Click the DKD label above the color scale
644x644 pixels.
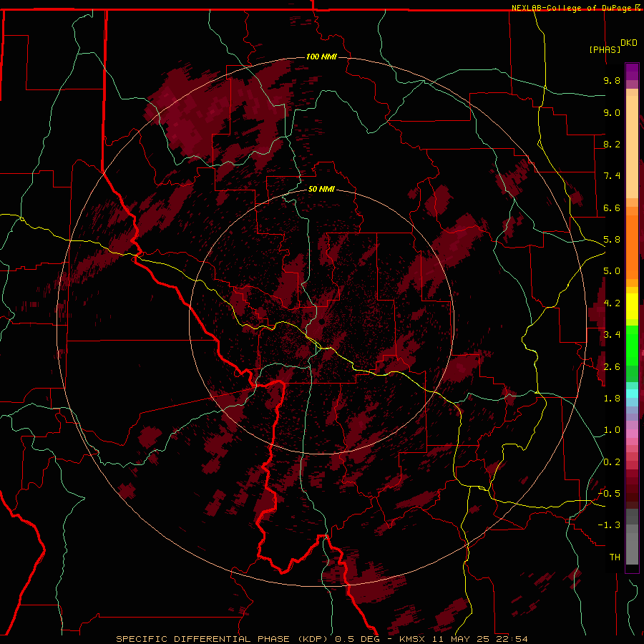click(629, 43)
